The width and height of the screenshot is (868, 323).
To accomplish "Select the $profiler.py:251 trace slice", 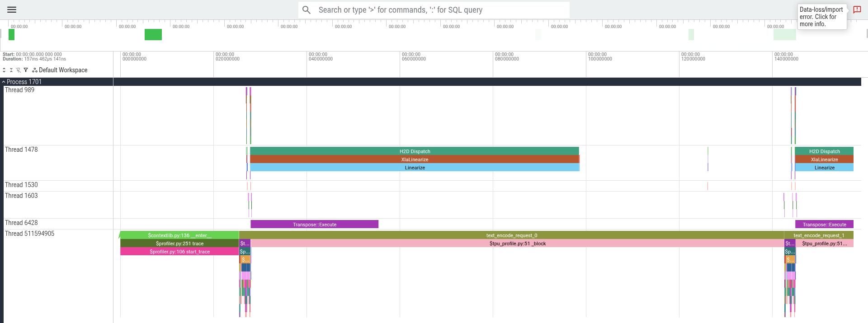I will [179, 243].
